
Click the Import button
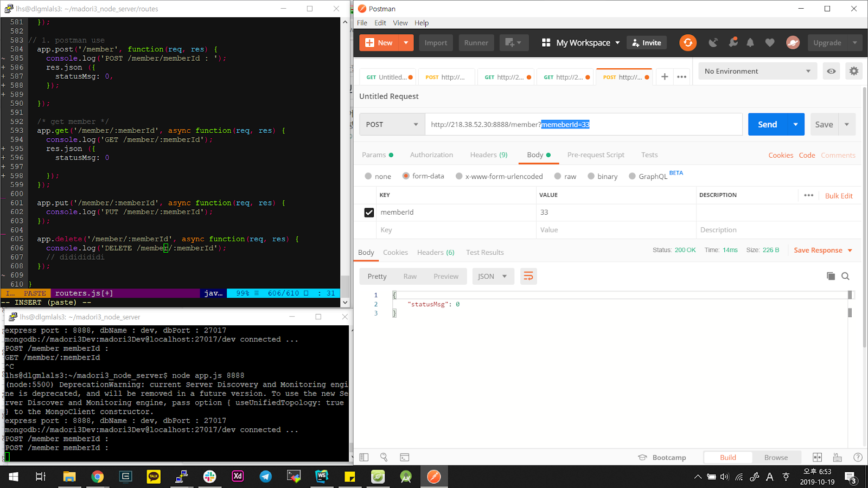point(436,43)
